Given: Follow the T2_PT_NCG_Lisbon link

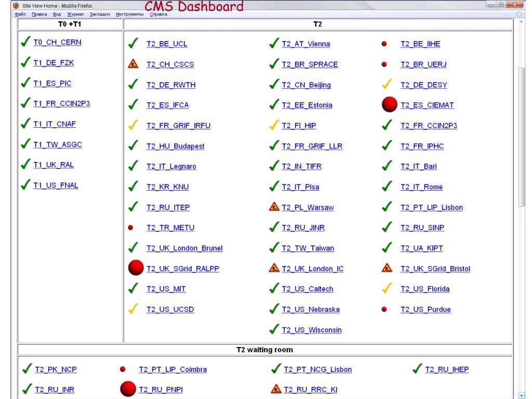Looking at the screenshot, I should [317, 369].
